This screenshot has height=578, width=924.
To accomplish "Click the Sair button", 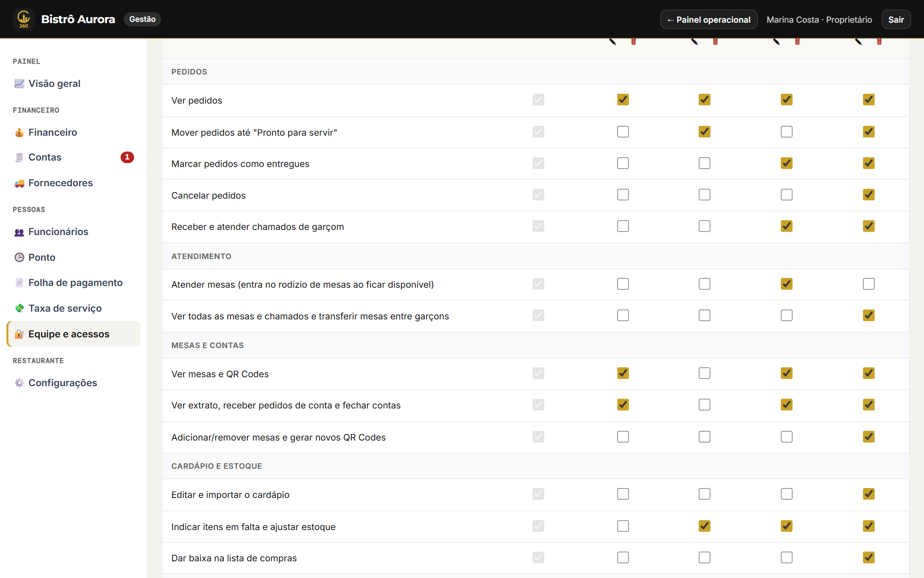I will pos(896,20).
